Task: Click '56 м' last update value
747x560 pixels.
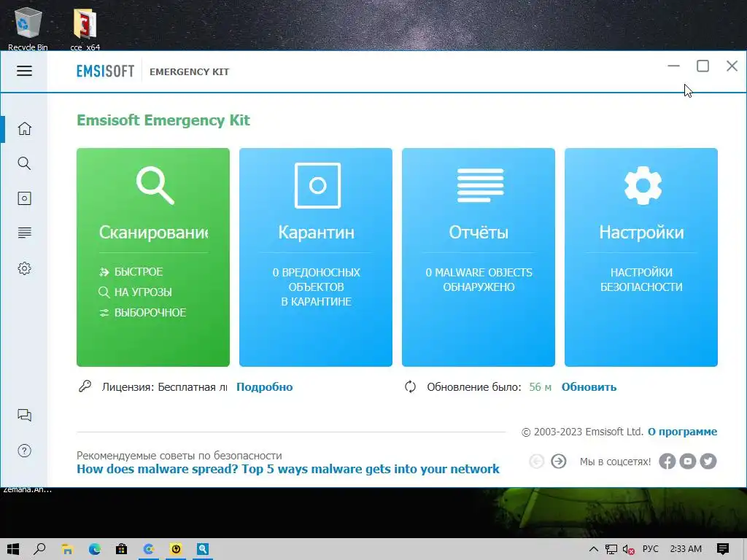Action: (540, 386)
